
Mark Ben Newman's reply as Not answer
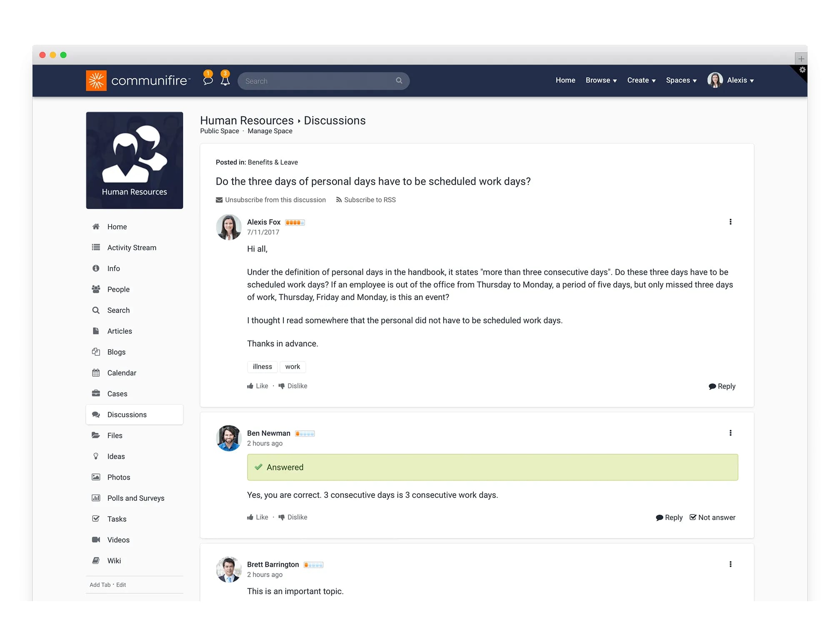(712, 517)
